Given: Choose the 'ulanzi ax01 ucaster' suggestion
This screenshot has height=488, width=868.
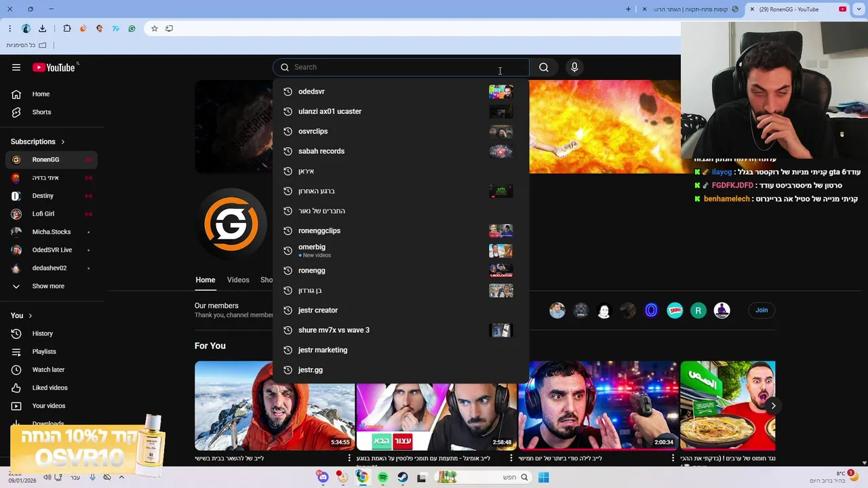Looking at the screenshot, I should click(x=400, y=111).
